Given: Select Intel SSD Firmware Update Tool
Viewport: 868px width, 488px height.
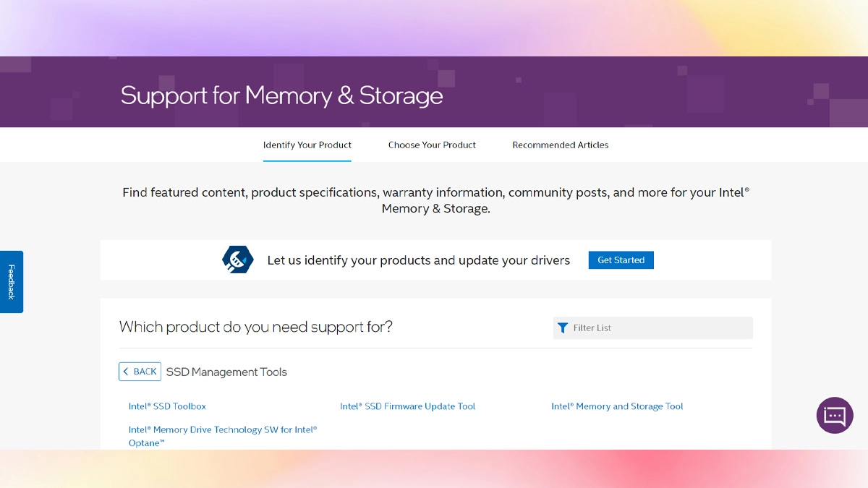Looking at the screenshot, I should 408,406.
